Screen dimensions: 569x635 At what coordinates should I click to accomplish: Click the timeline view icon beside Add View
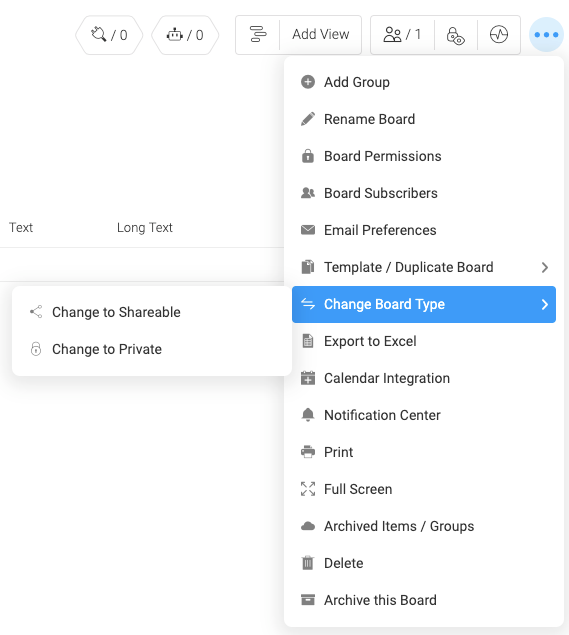coord(258,34)
